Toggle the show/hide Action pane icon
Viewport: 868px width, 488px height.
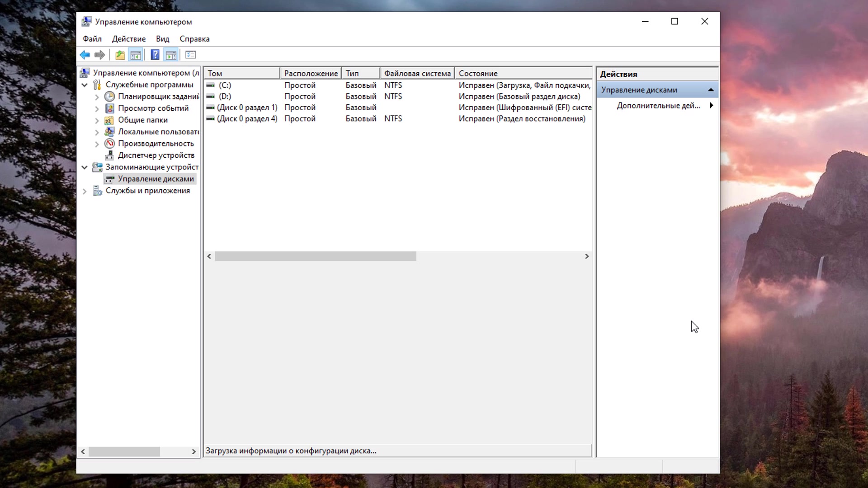click(x=171, y=55)
